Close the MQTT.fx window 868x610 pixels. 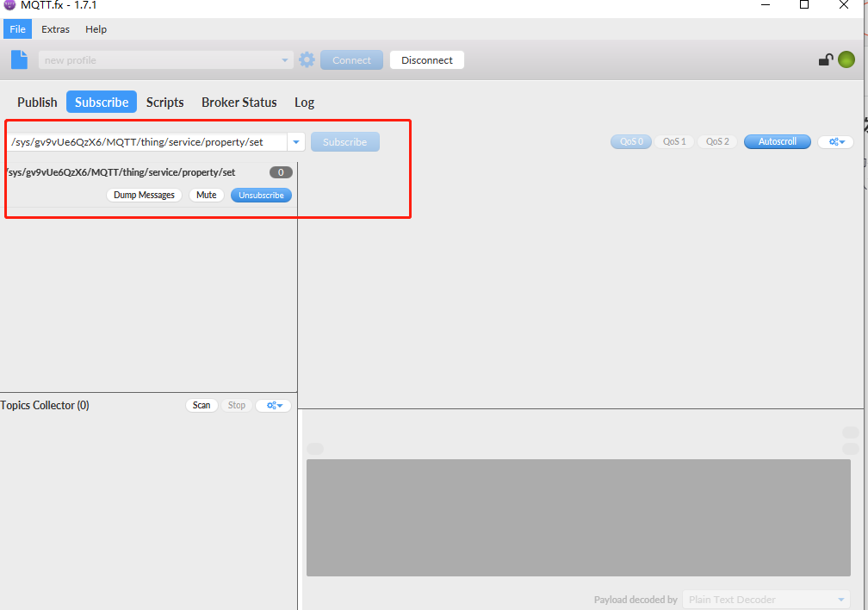[x=844, y=5]
